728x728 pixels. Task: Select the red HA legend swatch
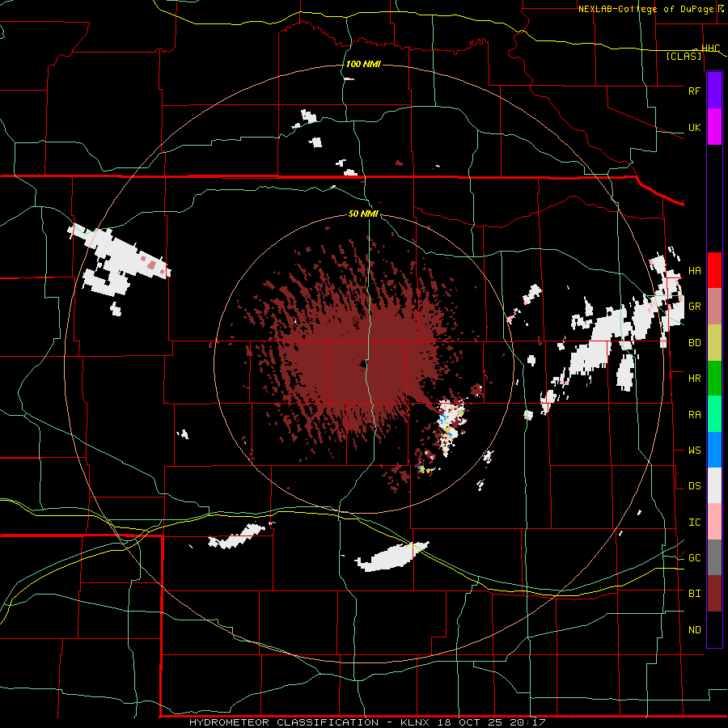[x=714, y=270]
